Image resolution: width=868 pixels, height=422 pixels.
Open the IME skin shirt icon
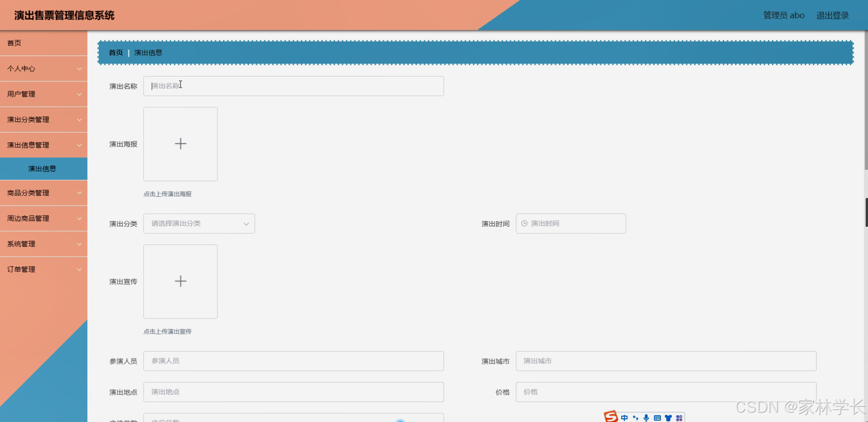click(668, 418)
